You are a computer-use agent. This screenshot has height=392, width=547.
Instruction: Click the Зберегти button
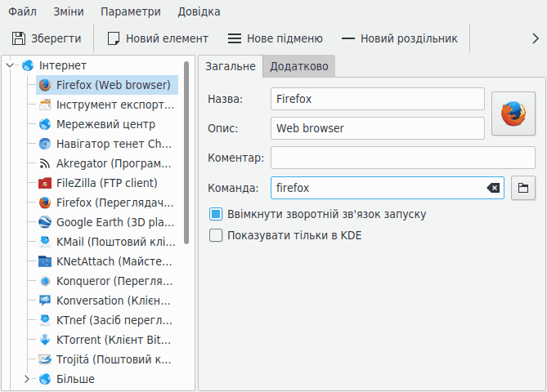tap(47, 38)
